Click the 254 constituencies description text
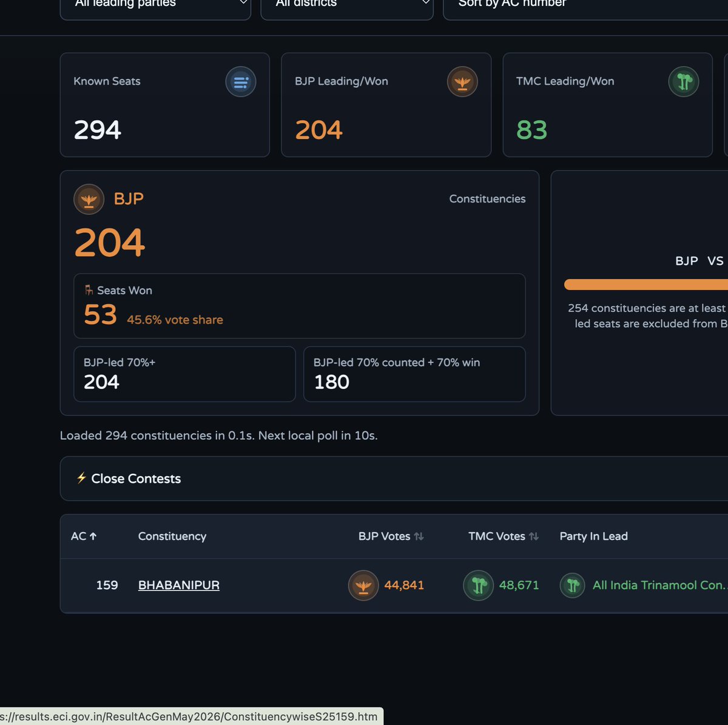728x725 pixels. [647, 316]
